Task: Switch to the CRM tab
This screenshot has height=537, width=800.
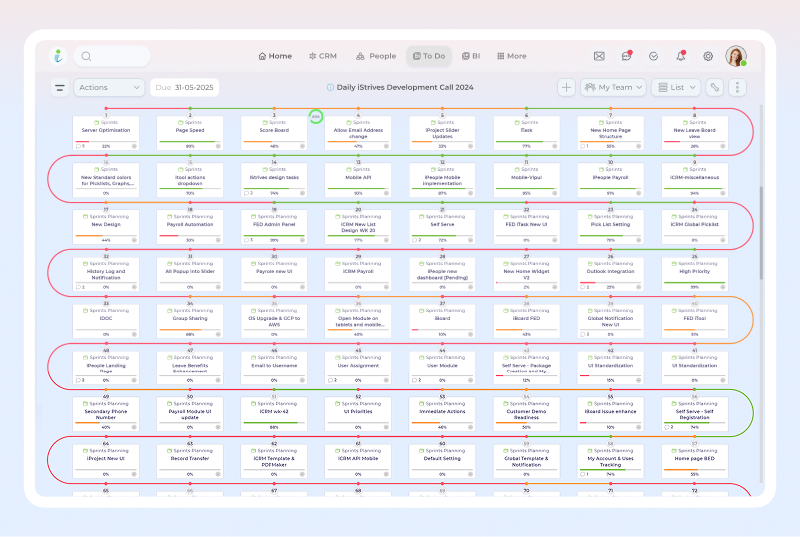Action: click(323, 57)
